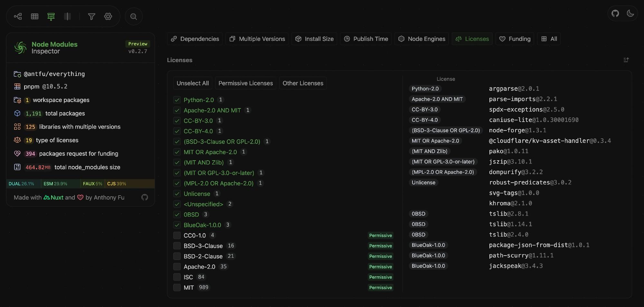
Task: Select Permissive Licenses filter button
Action: coord(246,83)
